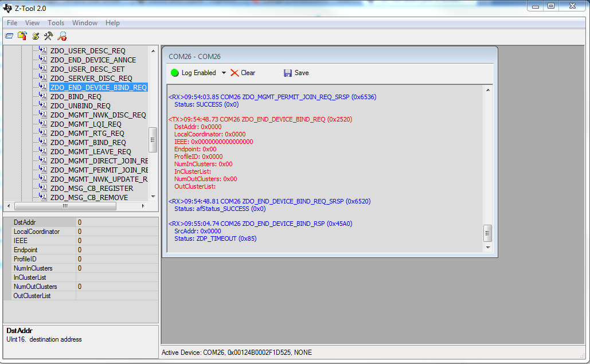The image size is (590, 364).
Task: Click icon beside ZDO_MGMT_LQI_REQ
Action: pyautogui.click(x=43, y=124)
